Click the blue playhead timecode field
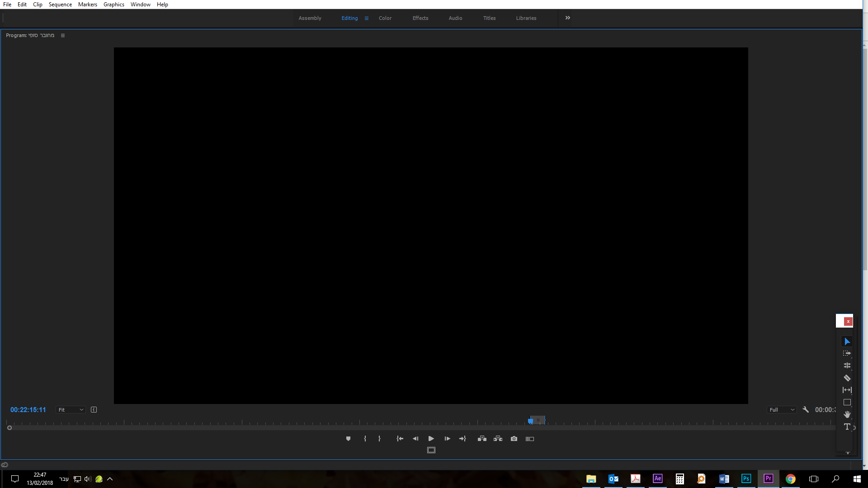This screenshot has height=488, width=868. (x=28, y=410)
